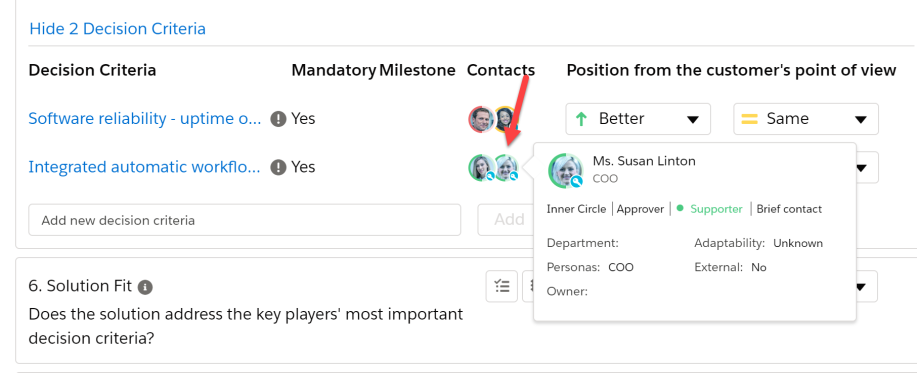Click the Add button next to criteria field
917x373 pixels.
[x=506, y=220]
